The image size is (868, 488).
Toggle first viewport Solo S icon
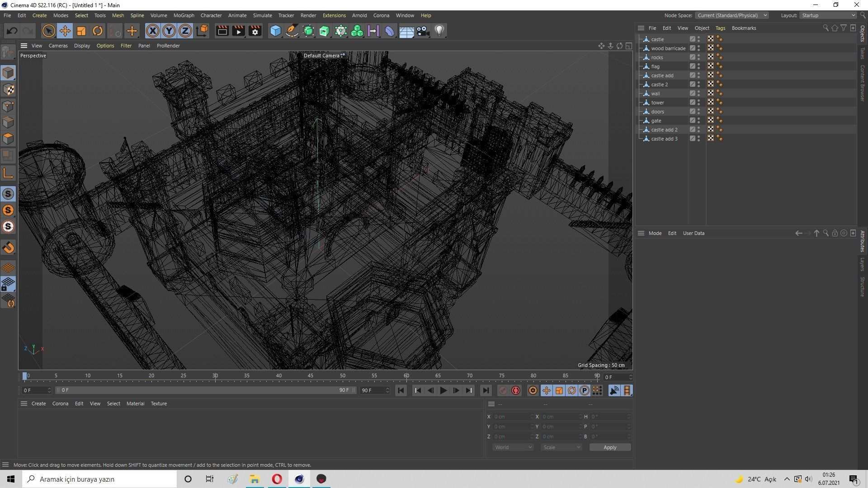point(8,194)
